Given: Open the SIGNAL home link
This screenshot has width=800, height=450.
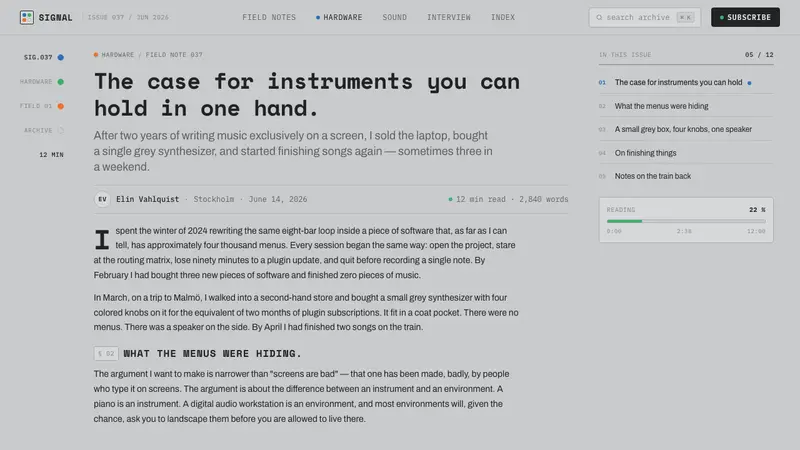Looking at the screenshot, I should pyautogui.click(x=46, y=17).
